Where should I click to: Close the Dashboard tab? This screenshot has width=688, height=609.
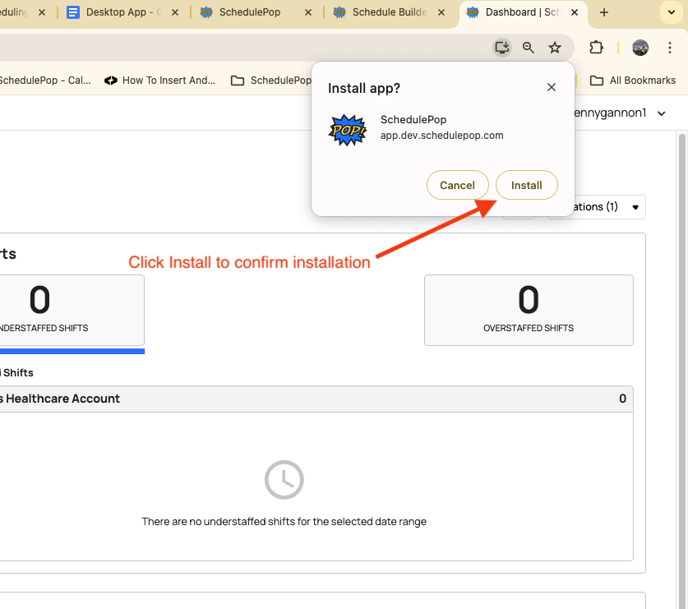pyautogui.click(x=574, y=12)
